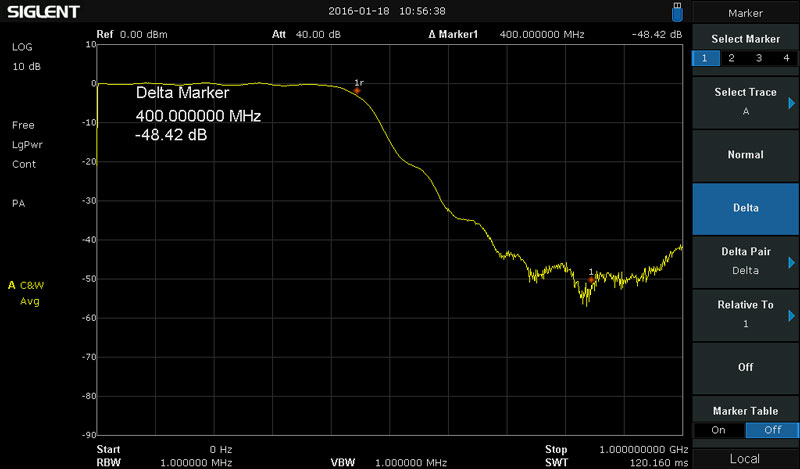Click the Marker menu title
800x469 pixels.
(x=745, y=13)
